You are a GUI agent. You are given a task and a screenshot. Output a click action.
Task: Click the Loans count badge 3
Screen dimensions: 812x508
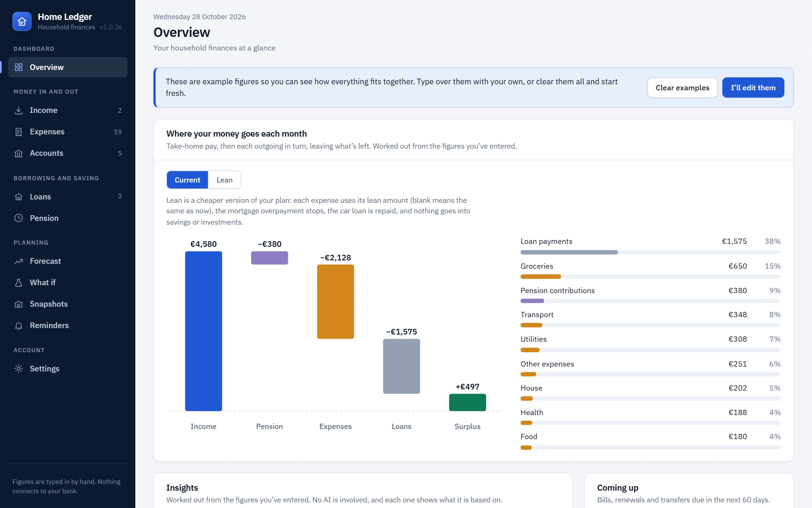[120, 196]
